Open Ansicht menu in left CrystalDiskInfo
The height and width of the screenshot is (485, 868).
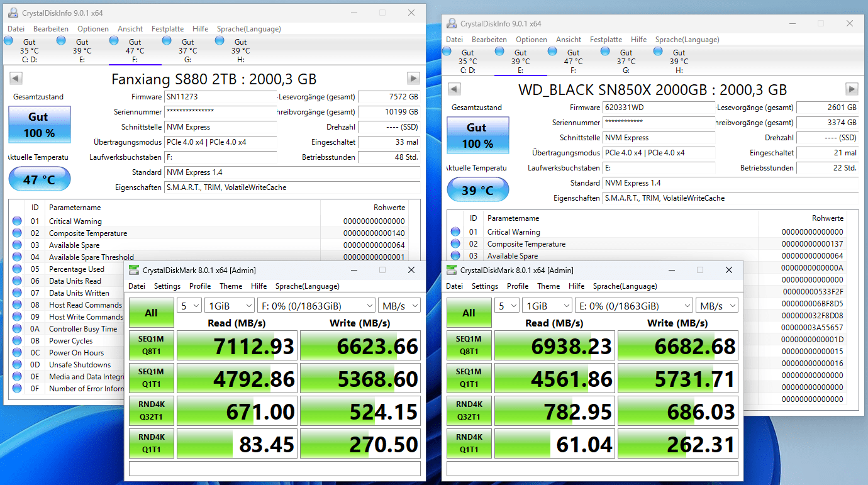point(130,29)
